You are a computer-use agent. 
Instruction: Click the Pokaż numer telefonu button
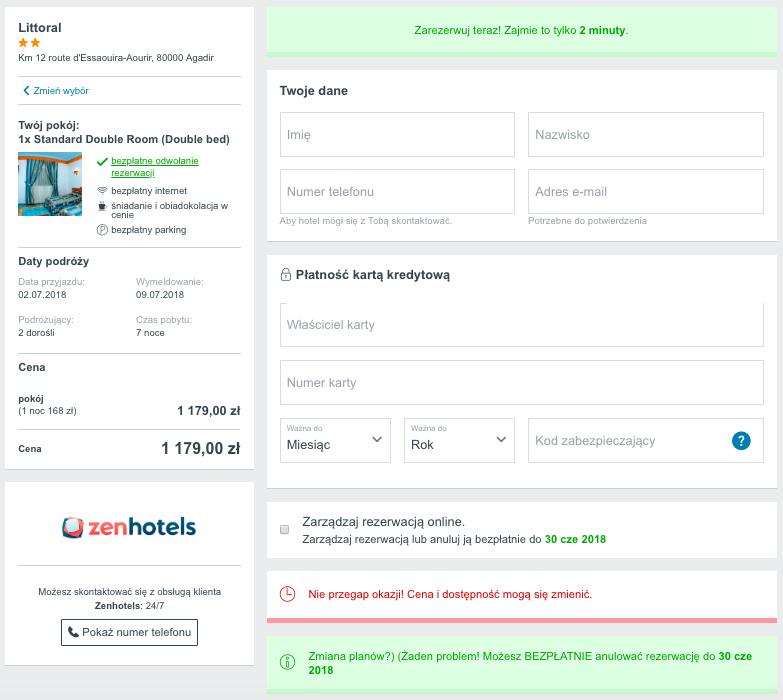pos(129,632)
